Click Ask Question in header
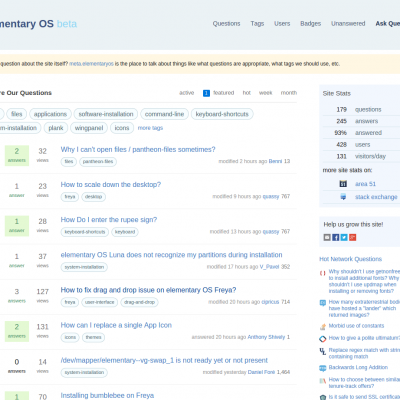 [388, 24]
